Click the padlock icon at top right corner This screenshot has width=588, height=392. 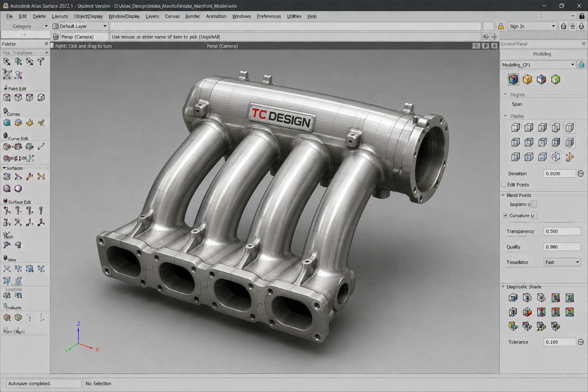click(x=582, y=16)
